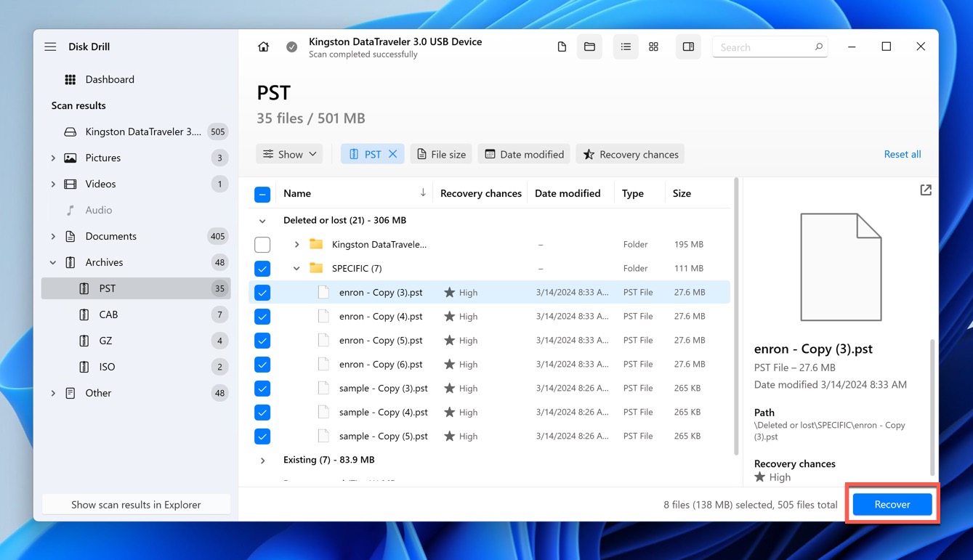
Task: Click the large file preview thumbnail
Action: (841, 267)
